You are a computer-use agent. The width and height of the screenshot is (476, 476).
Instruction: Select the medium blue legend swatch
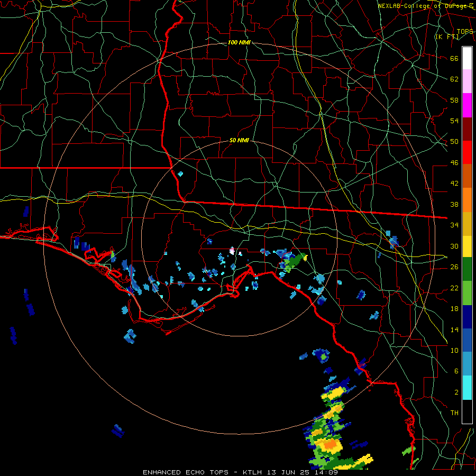pos(467,340)
